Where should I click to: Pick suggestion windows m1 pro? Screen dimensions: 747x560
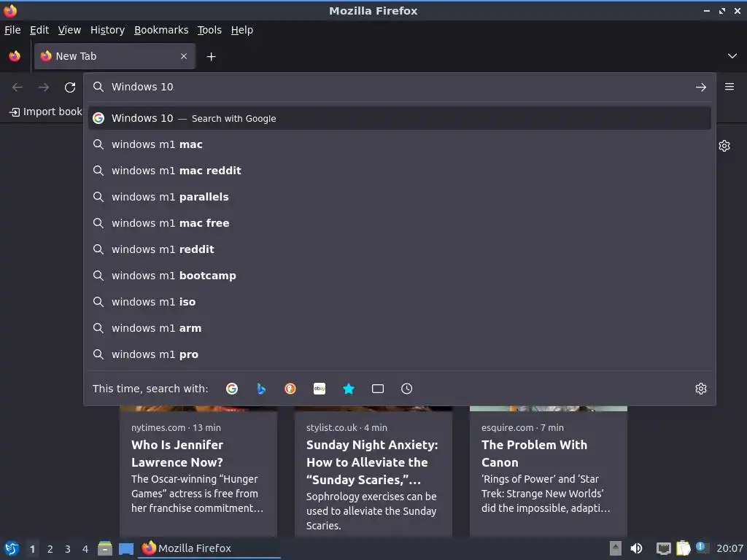[x=400, y=354]
